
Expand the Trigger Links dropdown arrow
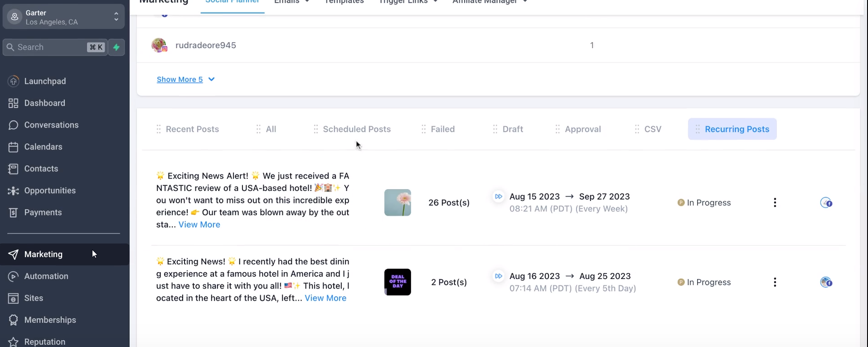point(435,2)
